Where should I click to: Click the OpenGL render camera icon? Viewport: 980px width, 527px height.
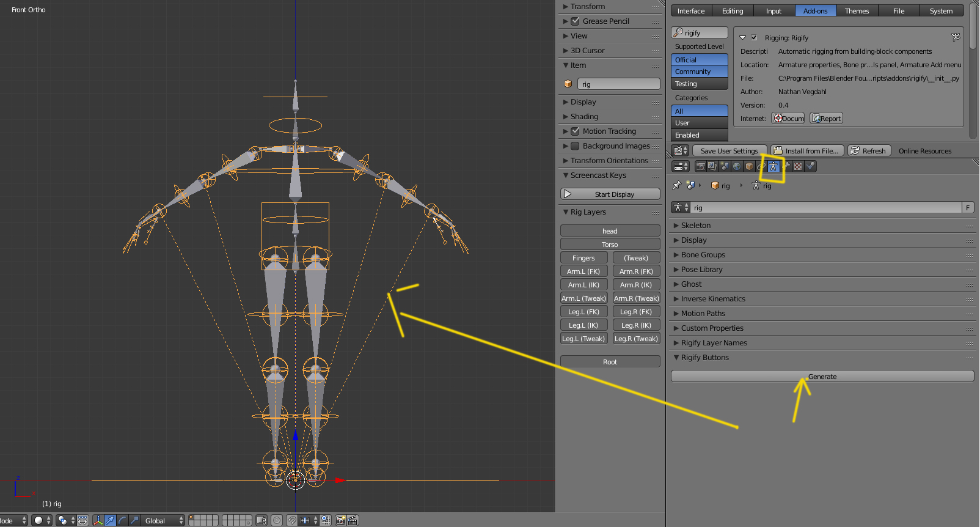(341, 520)
